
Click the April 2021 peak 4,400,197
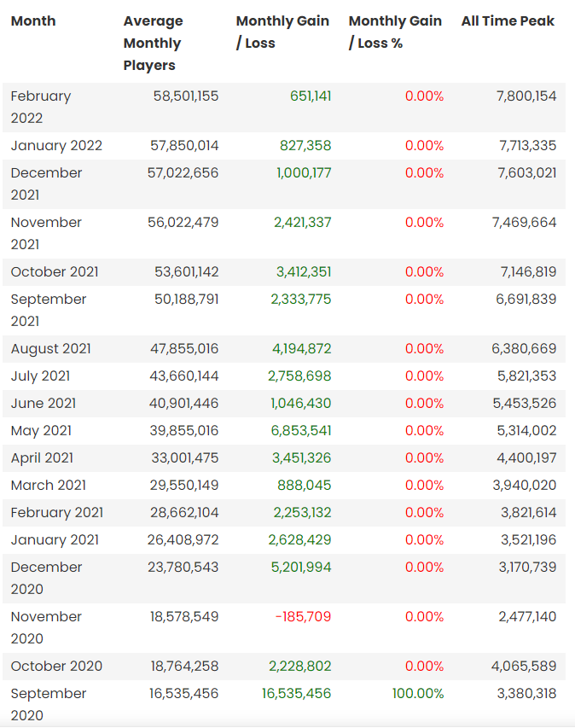pos(526,458)
